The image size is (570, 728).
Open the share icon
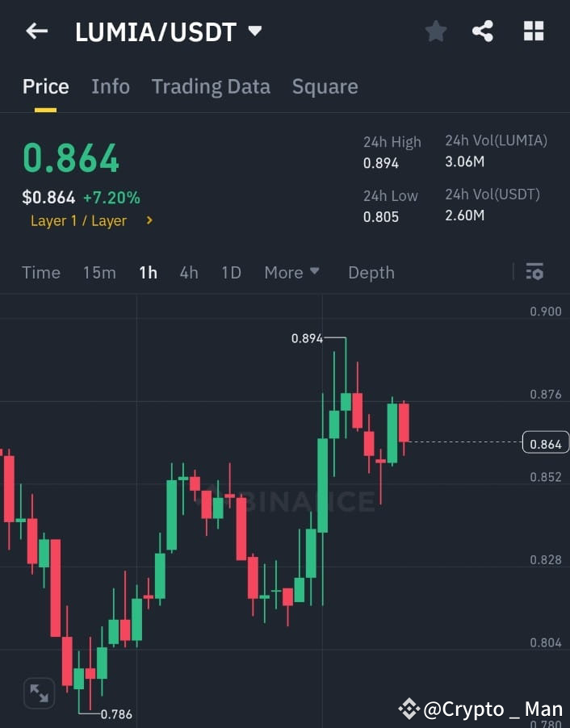click(484, 31)
